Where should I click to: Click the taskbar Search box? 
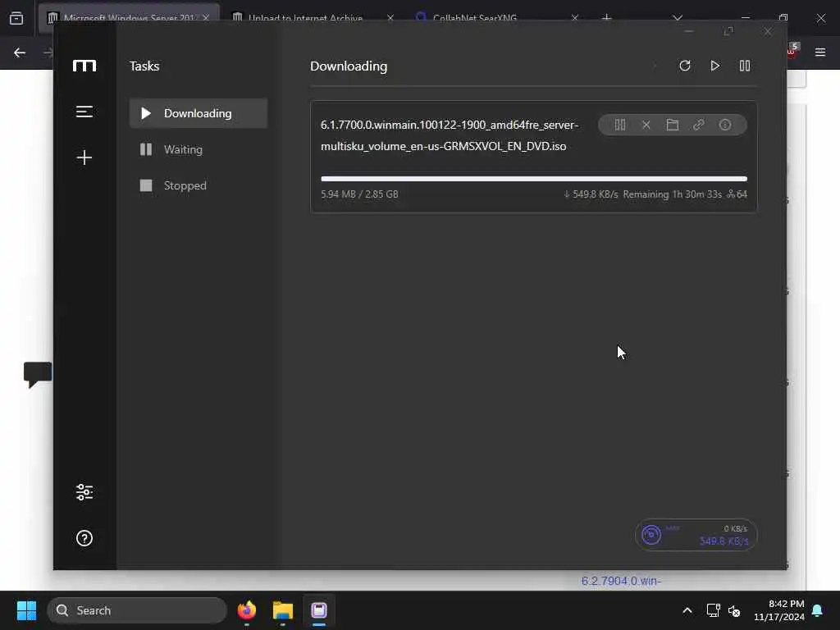pyautogui.click(x=137, y=610)
